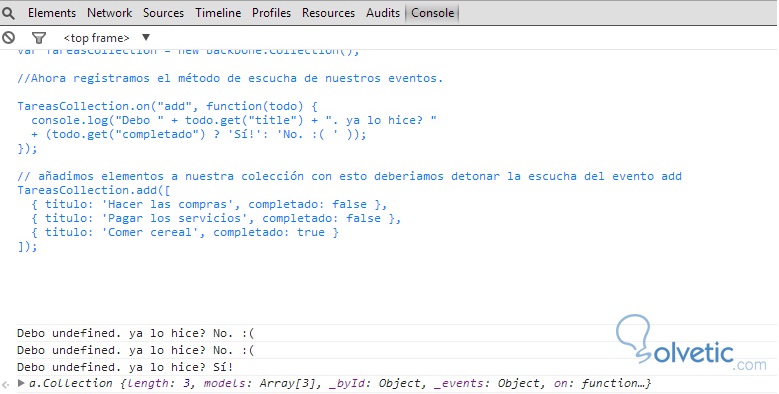Image resolution: width=779 pixels, height=394 pixels.
Task: Click 'length: 3' in the collection output
Action: coord(158,383)
